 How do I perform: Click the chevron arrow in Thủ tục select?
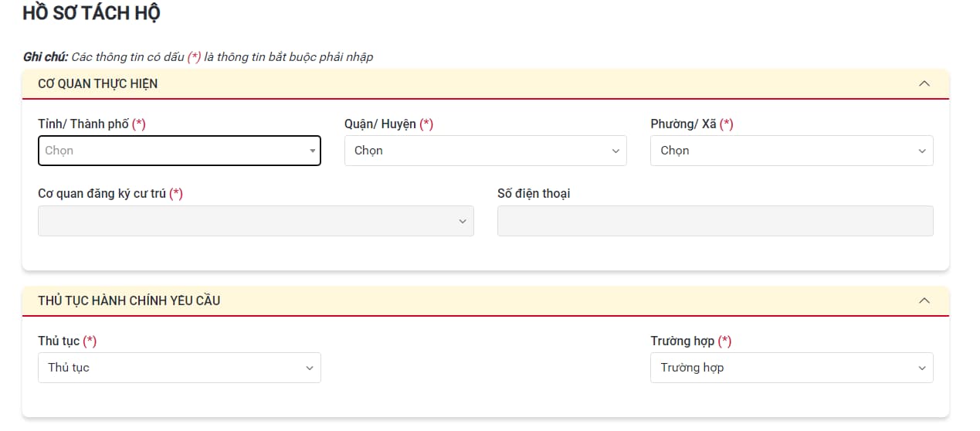[310, 368]
